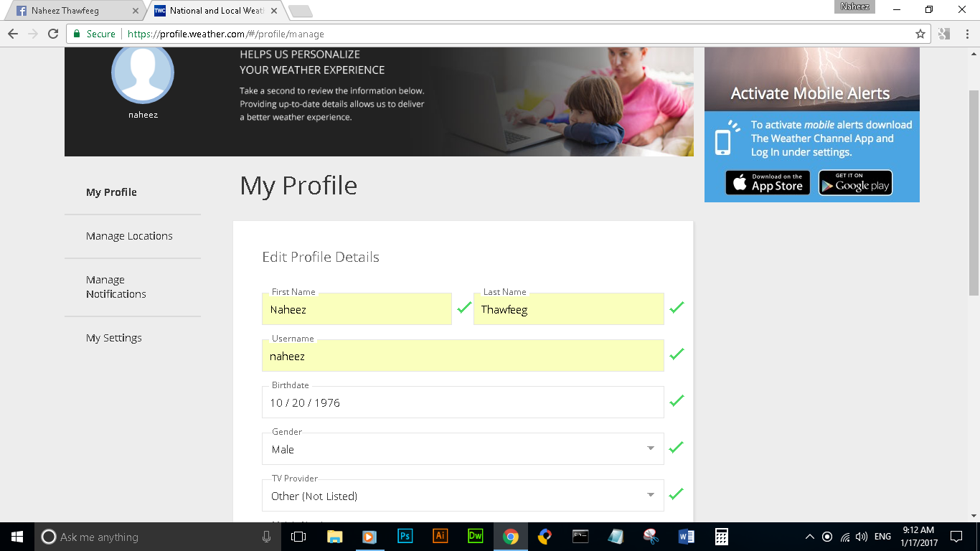Open the Wi-Fi network tray icon
Screen dimensions: 980x551
tap(845, 537)
